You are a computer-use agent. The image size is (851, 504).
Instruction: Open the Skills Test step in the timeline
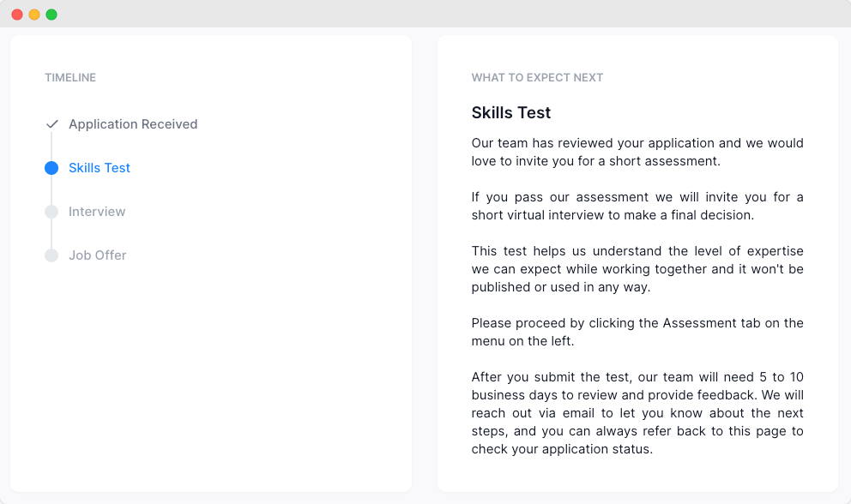100,168
